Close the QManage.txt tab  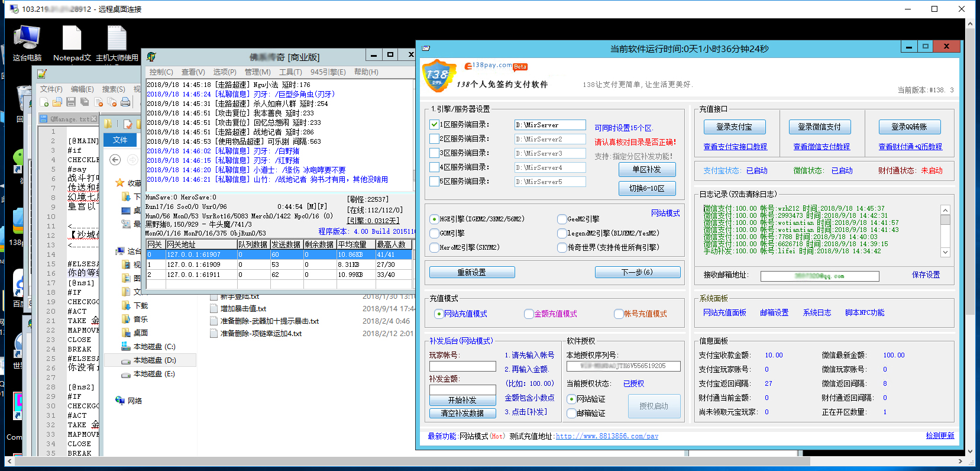[95, 119]
